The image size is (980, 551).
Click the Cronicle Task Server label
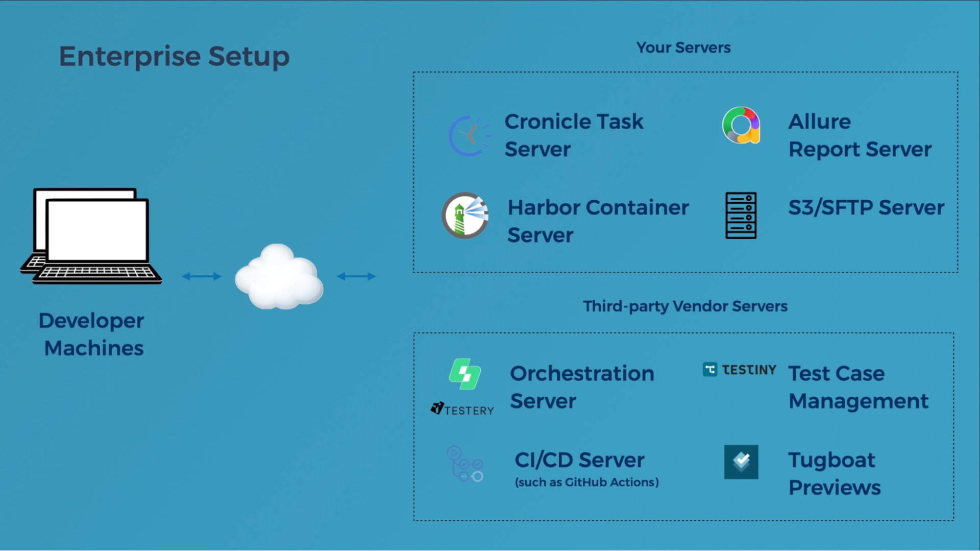574,135
